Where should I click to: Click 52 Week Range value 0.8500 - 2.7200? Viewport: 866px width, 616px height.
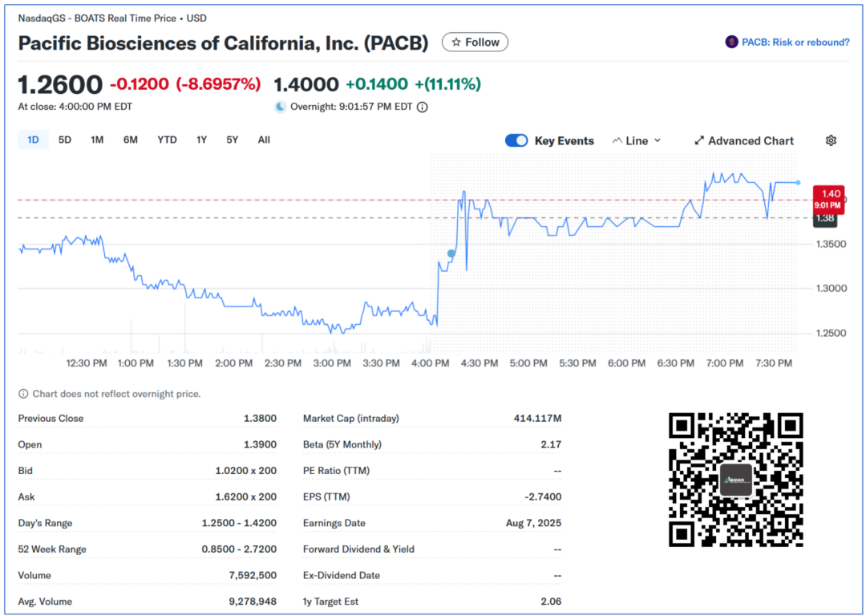coord(239,549)
